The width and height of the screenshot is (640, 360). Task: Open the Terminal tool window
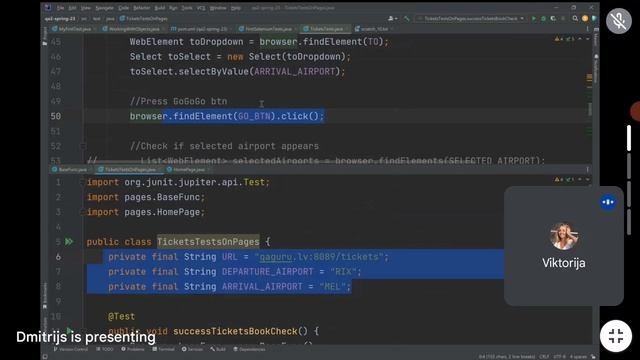163,349
